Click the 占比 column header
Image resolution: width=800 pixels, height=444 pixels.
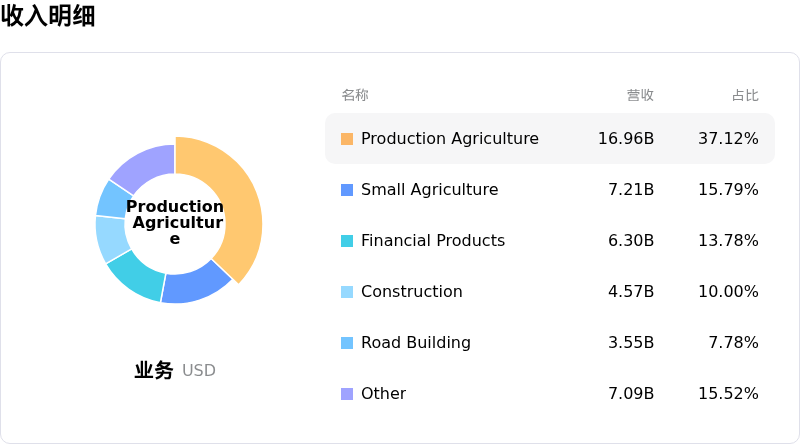(745, 95)
